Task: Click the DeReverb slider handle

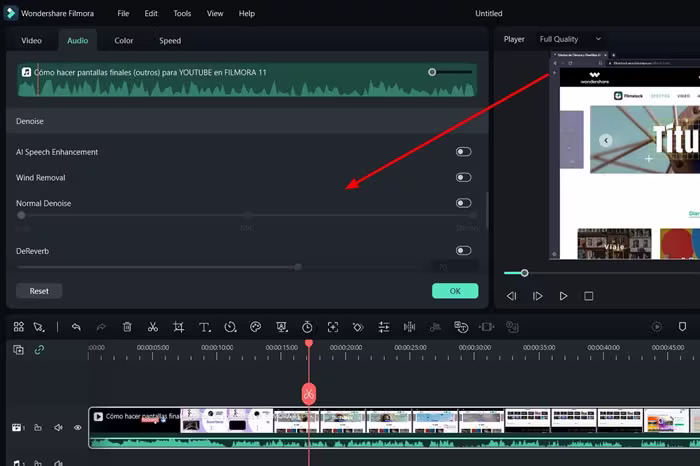Action: click(298, 267)
